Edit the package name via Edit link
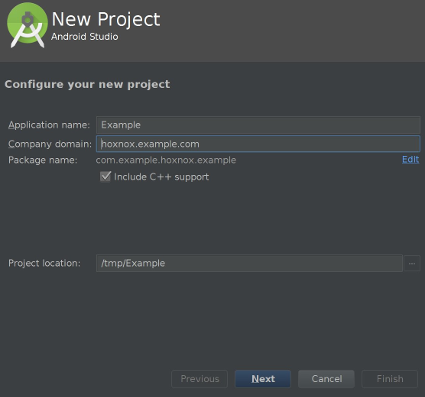 pos(410,160)
